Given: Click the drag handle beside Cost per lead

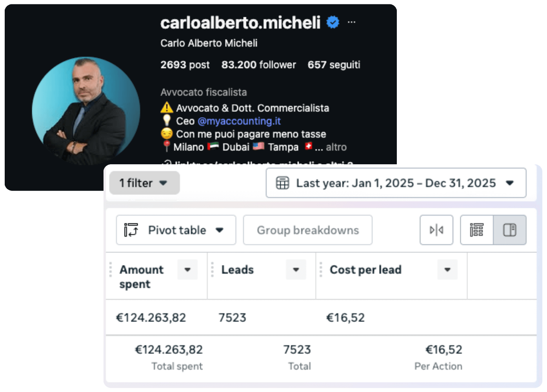Looking at the screenshot, I should [x=321, y=270].
